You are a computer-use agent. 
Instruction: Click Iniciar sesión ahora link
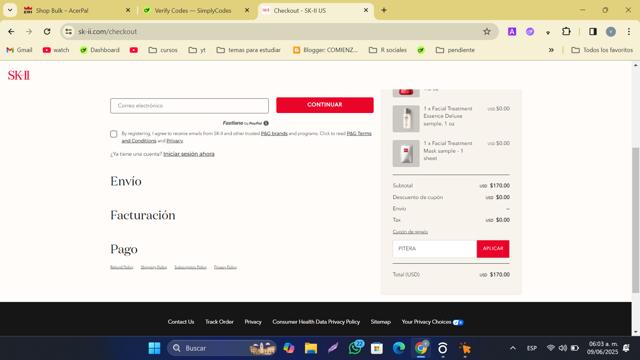click(x=189, y=154)
